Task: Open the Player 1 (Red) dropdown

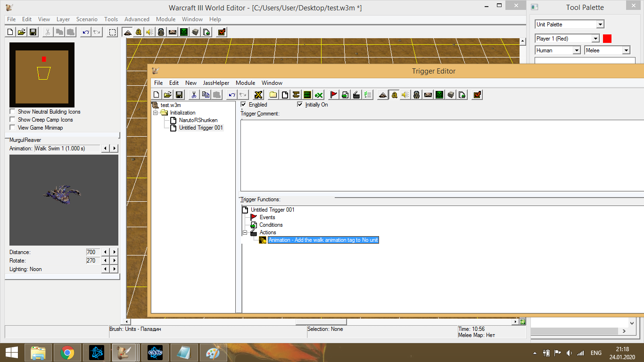Action: click(567, 39)
